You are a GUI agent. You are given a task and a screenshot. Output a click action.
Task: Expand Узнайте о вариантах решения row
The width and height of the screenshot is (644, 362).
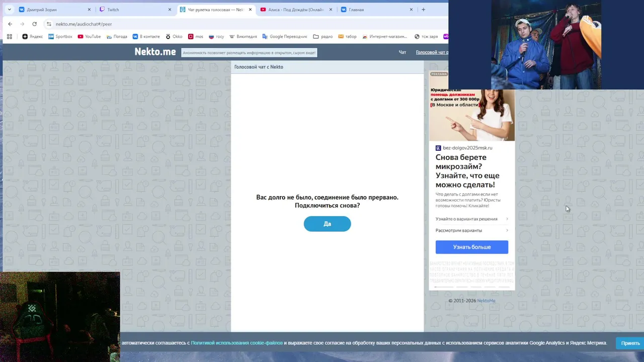471,219
